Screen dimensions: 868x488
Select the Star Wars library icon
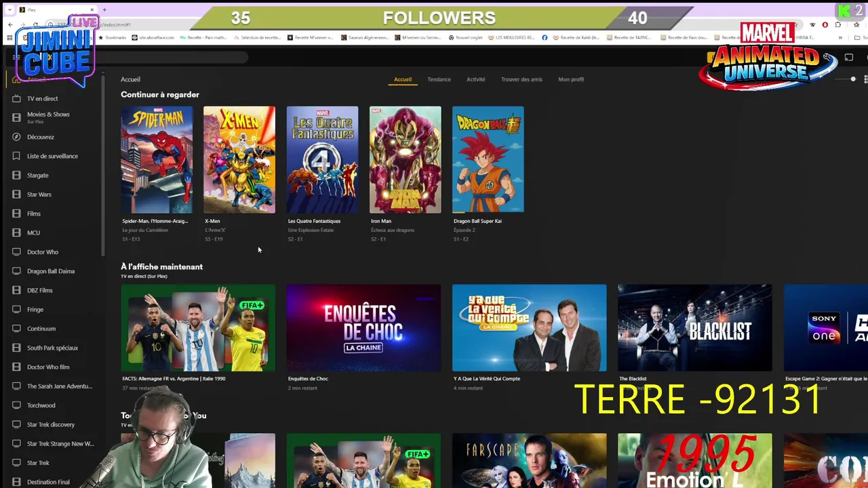[x=16, y=195]
